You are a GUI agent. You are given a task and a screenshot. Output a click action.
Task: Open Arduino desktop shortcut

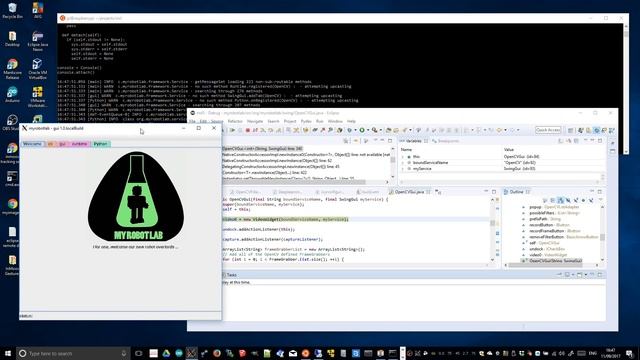coord(12,94)
